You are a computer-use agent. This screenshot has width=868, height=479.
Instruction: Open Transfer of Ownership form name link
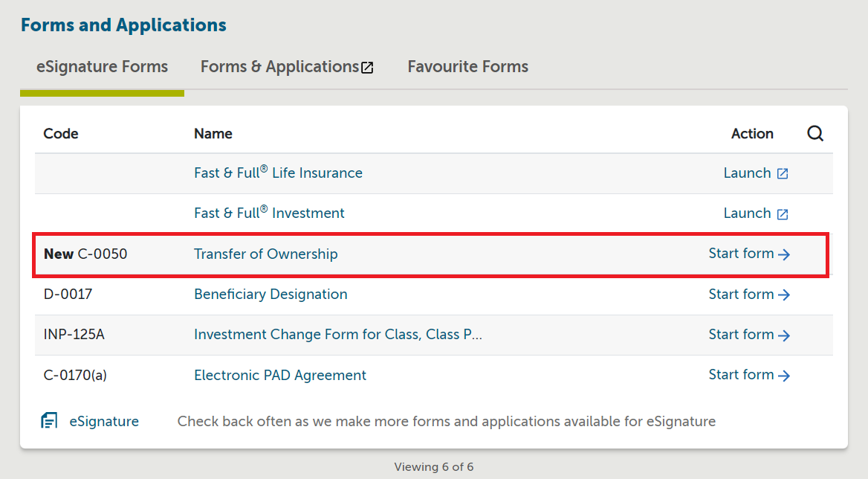coord(265,254)
